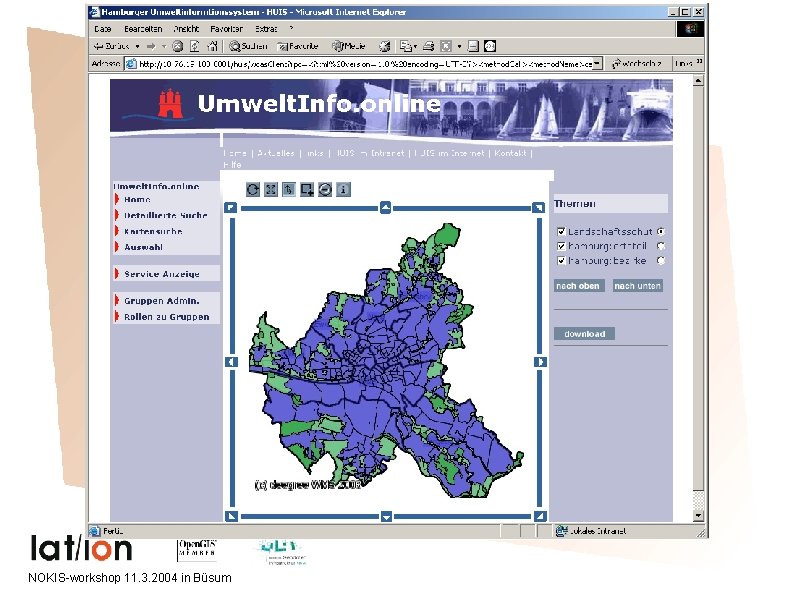The height and width of the screenshot is (595, 794).
Task: Open browser history (Verlauf) icon
Action: tap(385, 46)
